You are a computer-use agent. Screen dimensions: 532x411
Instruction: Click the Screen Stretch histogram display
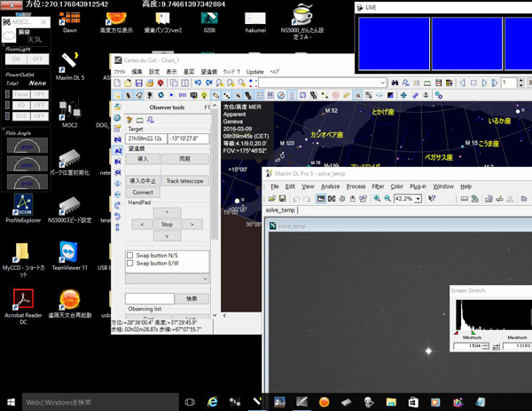(493, 315)
